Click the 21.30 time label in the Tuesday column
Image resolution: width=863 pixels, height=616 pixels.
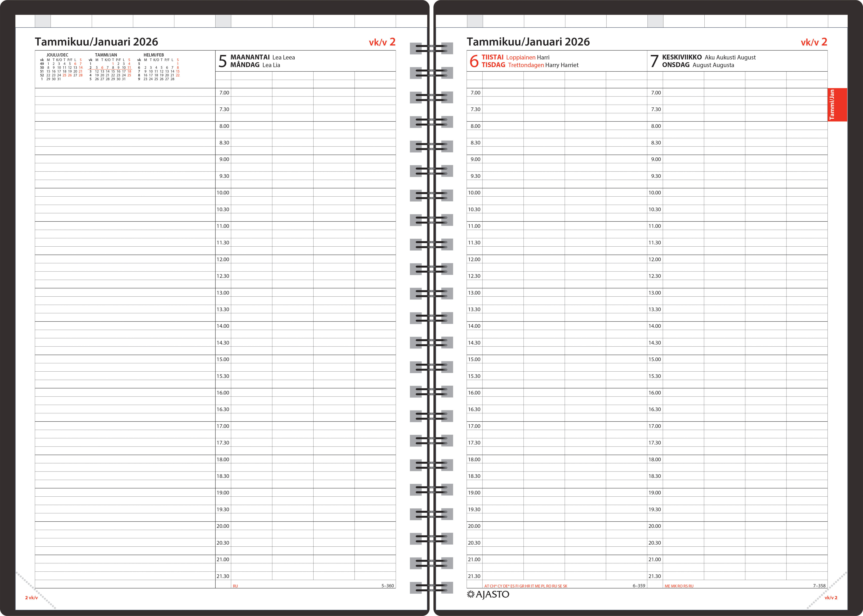click(474, 576)
